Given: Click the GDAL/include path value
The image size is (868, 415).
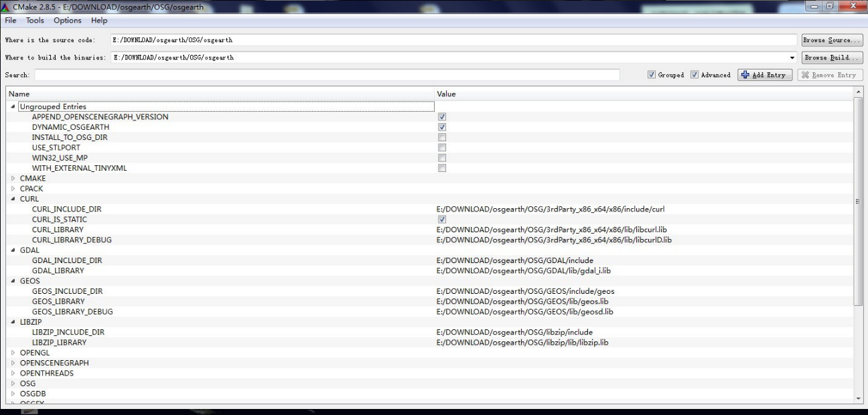Looking at the screenshot, I should [x=515, y=260].
